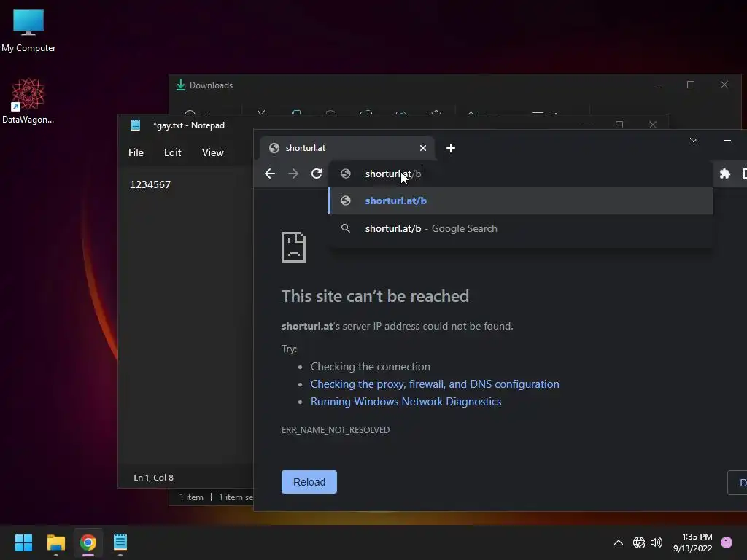Show hidden system tray icons
The image size is (747, 560).
click(619, 542)
